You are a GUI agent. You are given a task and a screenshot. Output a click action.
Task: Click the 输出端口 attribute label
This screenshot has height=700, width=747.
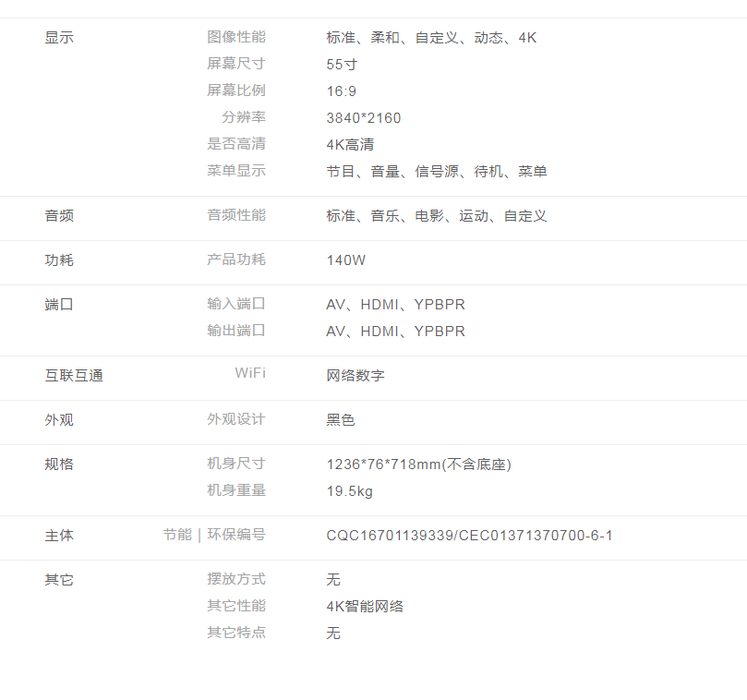click(x=235, y=331)
